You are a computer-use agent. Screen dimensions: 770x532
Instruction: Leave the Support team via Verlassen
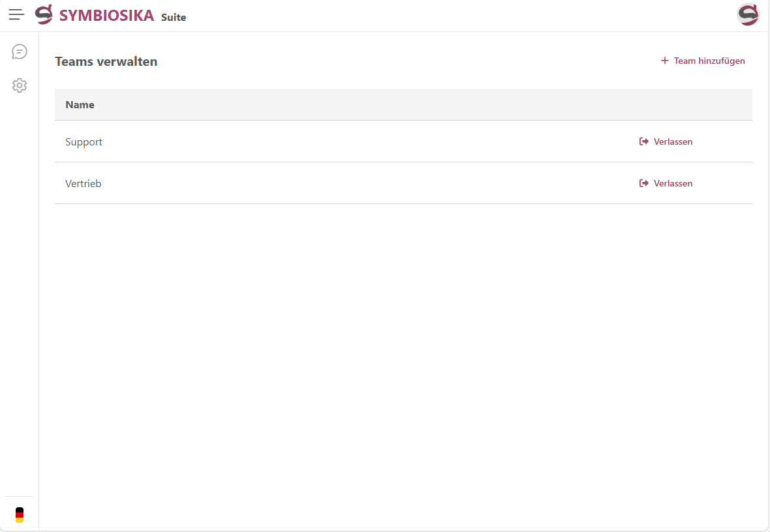673,141
